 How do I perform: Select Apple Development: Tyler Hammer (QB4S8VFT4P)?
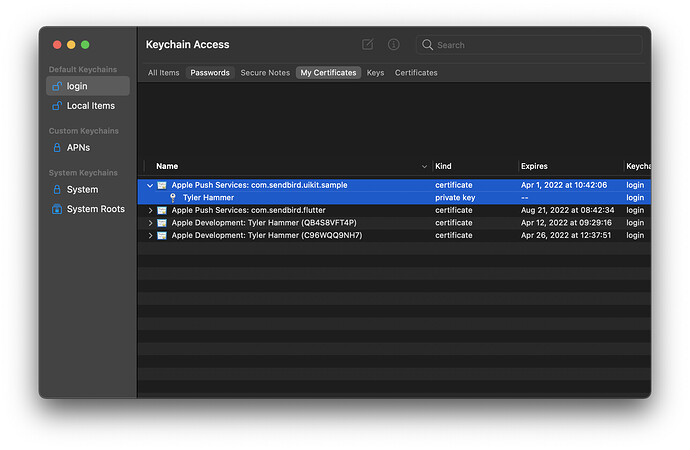(394, 223)
